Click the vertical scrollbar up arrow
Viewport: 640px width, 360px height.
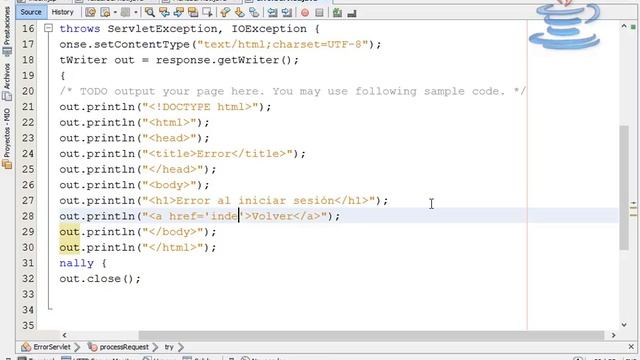tap(624, 27)
